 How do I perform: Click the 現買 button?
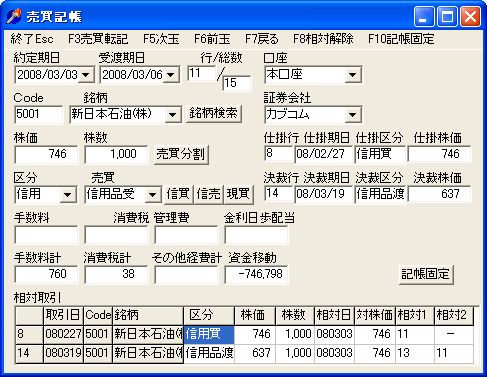click(238, 194)
